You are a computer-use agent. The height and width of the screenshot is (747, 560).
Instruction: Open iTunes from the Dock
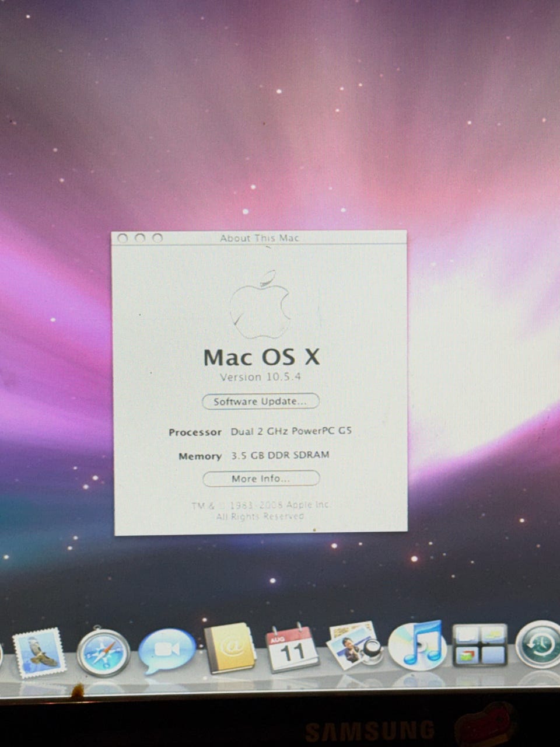click(x=417, y=645)
